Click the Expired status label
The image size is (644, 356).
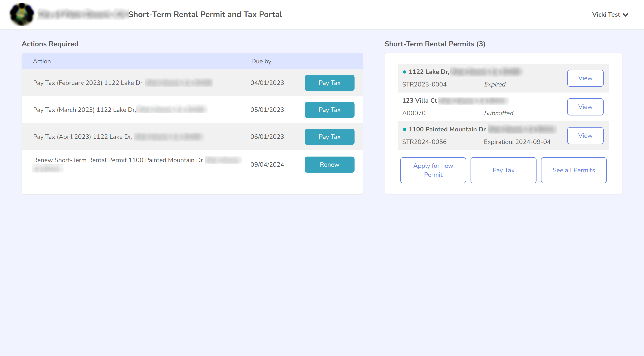tap(495, 84)
